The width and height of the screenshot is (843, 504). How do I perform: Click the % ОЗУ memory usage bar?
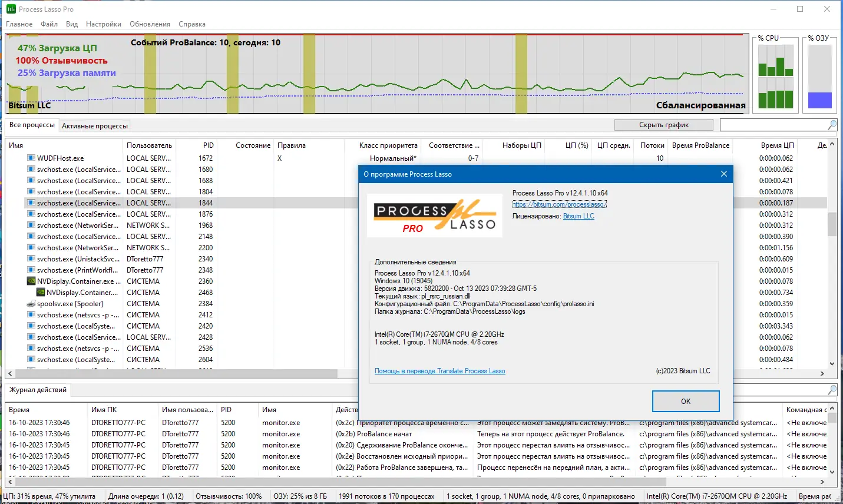tap(820, 77)
